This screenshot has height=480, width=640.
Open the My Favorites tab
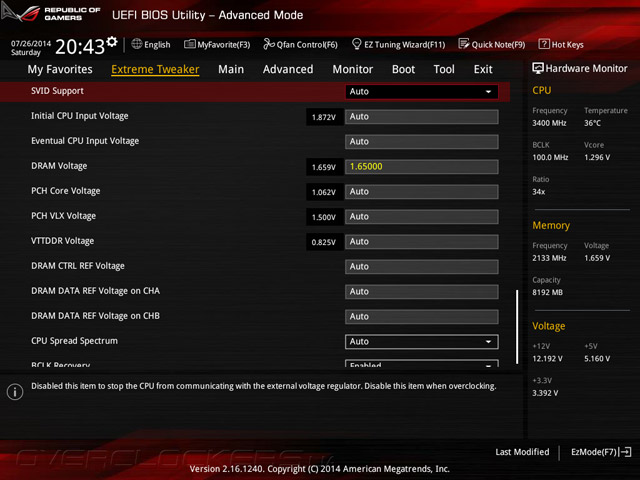60,69
